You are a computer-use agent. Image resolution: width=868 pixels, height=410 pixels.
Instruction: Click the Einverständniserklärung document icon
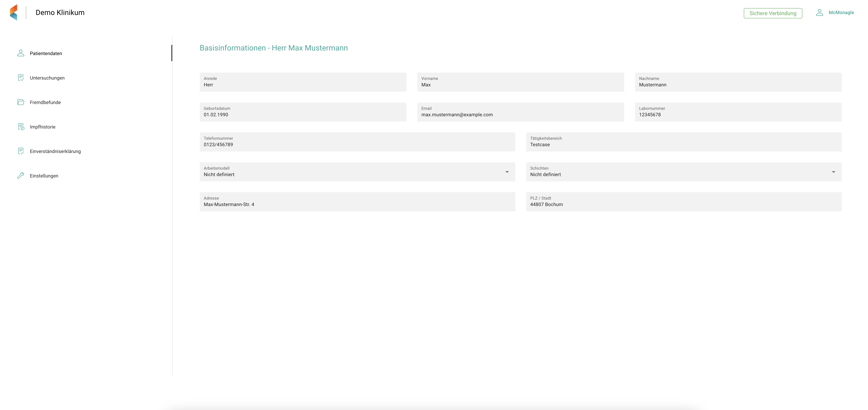tap(21, 151)
